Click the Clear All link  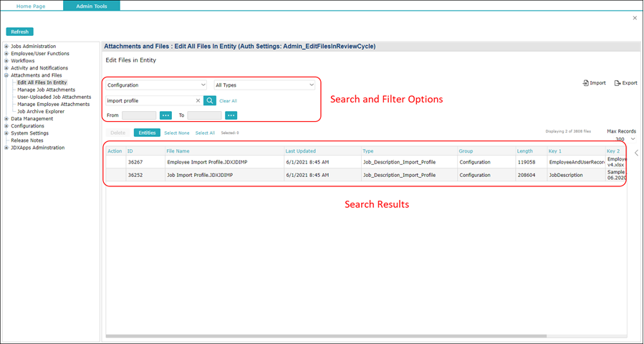[228, 101]
